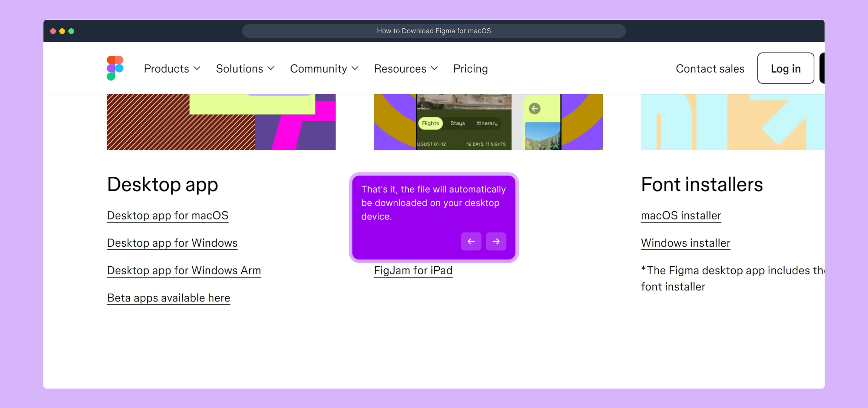The image size is (868, 408).
Task: Click the green maximize window dot
Action: (71, 31)
